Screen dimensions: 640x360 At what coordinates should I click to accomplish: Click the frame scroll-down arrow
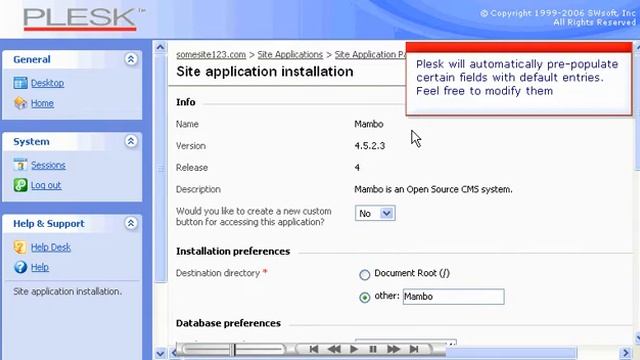(x=160, y=353)
